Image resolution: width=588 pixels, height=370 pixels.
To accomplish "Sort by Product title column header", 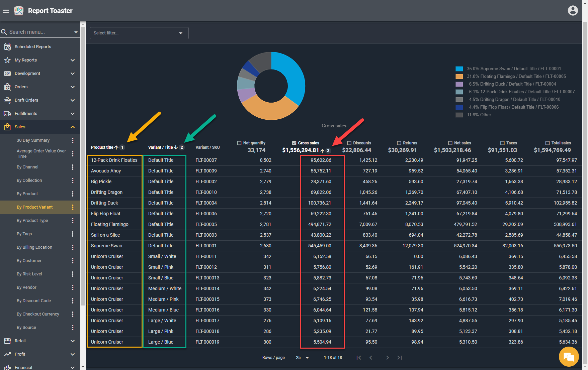I will click(102, 147).
